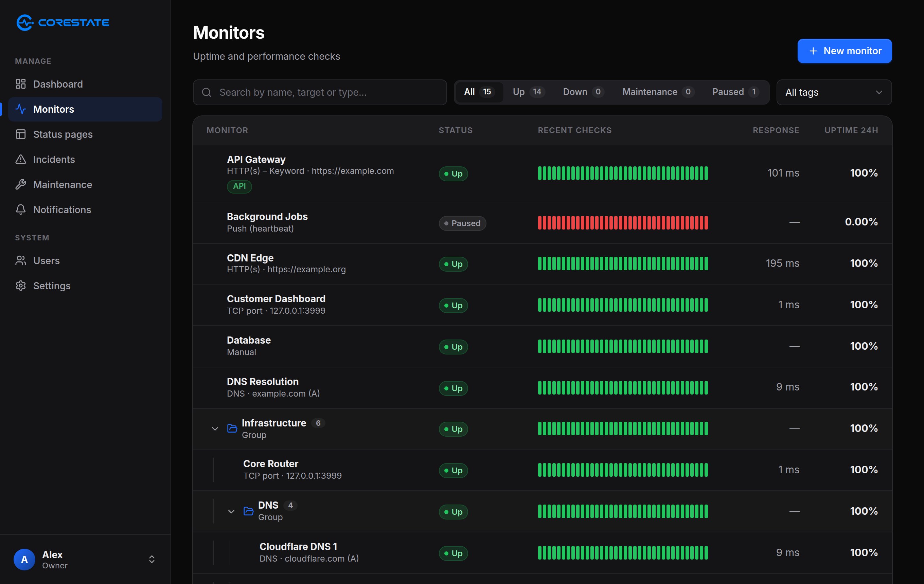This screenshot has height=584, width=924.
Task: Open the All tags dropdown
Action: 834,92
